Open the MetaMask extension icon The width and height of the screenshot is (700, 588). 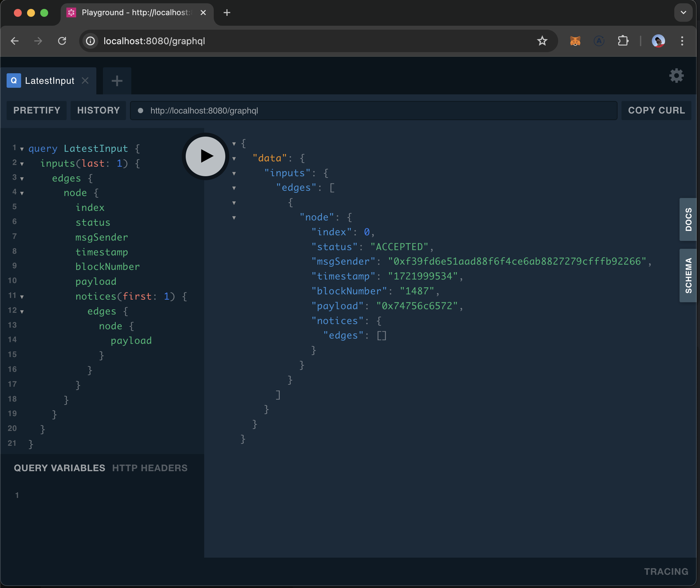pos(575,41)
